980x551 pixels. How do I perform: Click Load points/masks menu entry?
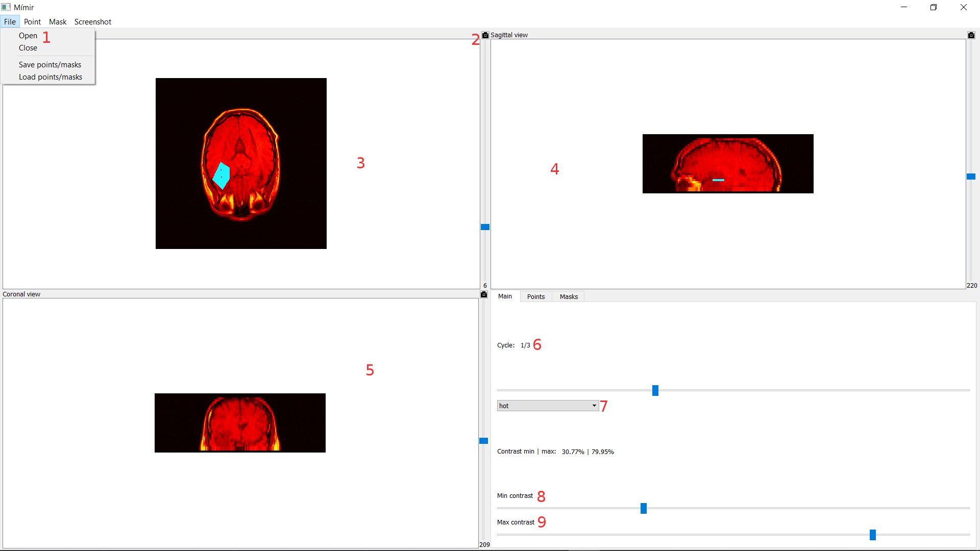(x=51, y=77)
